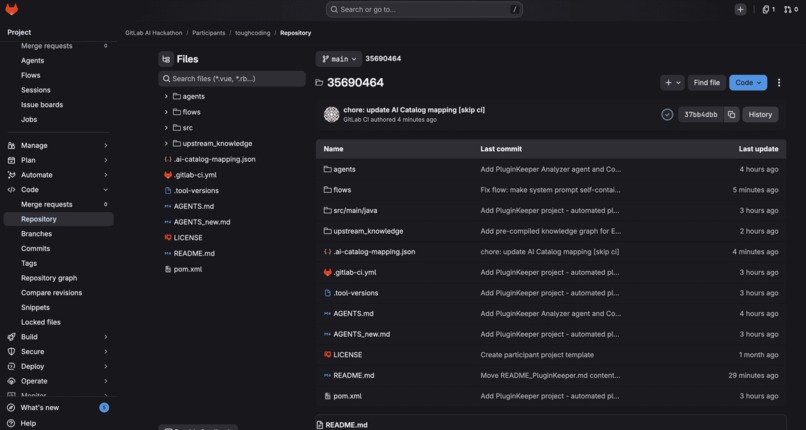Click the folder icon next to 35690464 heading
806x430 pixels.
click(x=319, y=83)
